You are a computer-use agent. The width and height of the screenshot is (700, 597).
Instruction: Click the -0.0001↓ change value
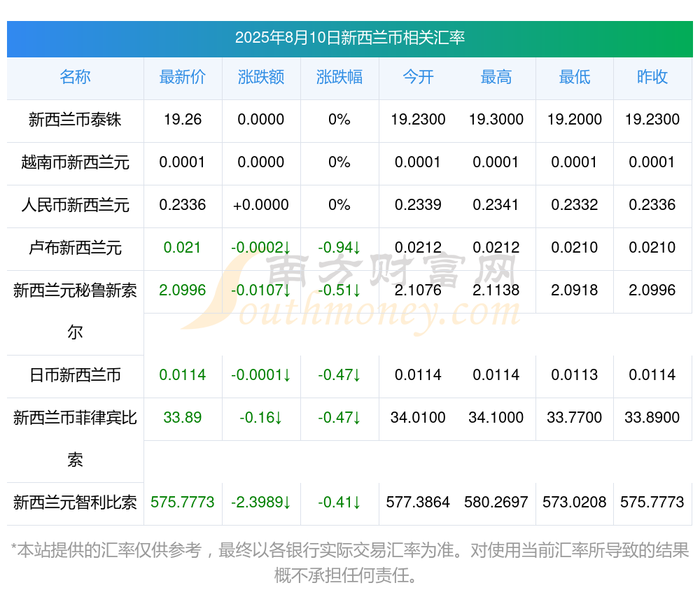pos(261,375)
